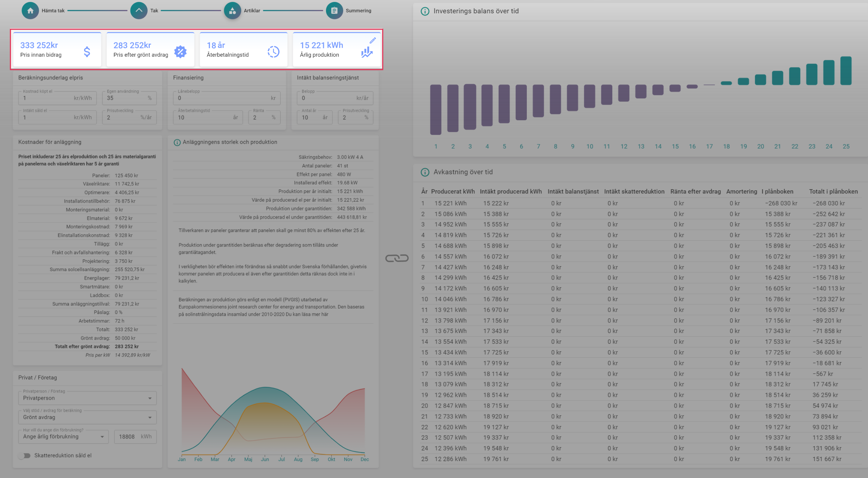Click the 18 år Återbetalningstid card
The width and height of the screenshot is (868, 478).
(x=244, y=50)
